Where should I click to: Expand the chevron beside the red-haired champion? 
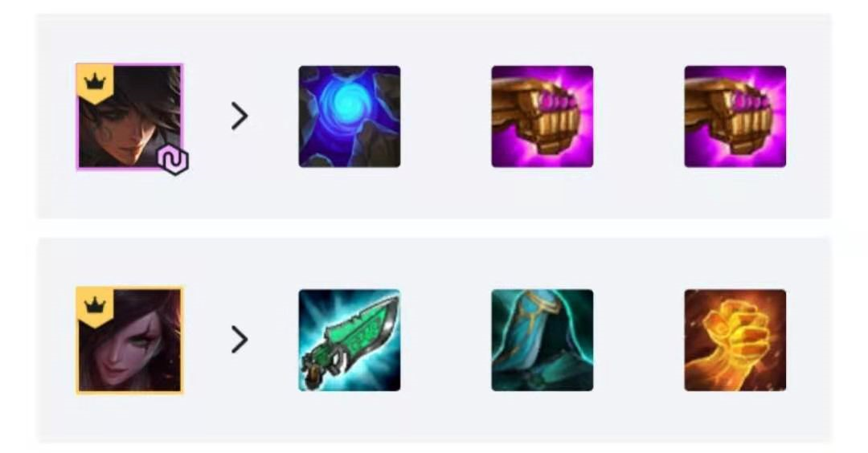coord(240,340)
